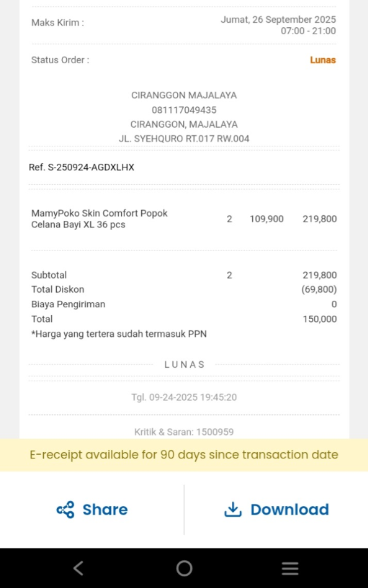368x588 pixels.
Task: Tap the orange Lunas order status
Action: (x=323, y=60)
